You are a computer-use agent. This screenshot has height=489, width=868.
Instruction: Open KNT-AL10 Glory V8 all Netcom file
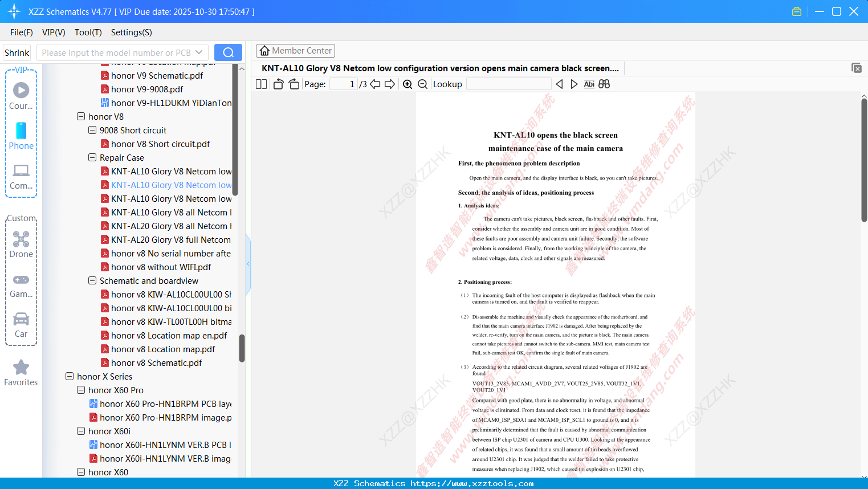(166, 212)
